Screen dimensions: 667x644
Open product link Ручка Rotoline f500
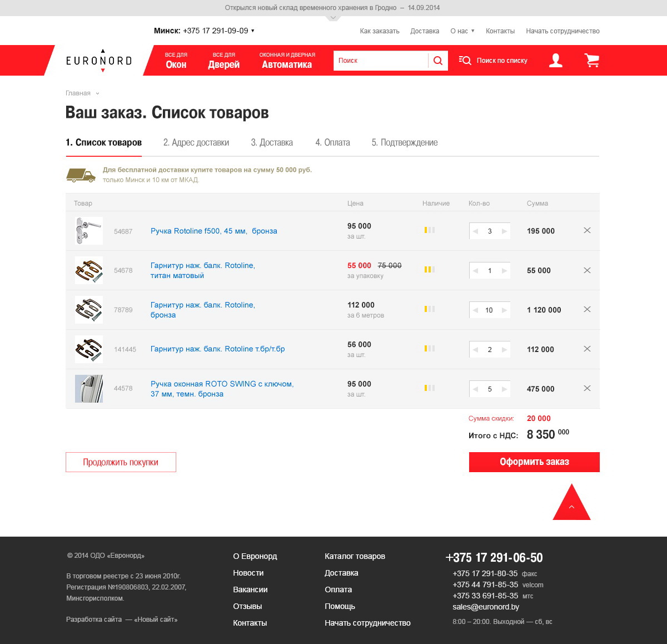pyautogui.click(x=214, y=231)
